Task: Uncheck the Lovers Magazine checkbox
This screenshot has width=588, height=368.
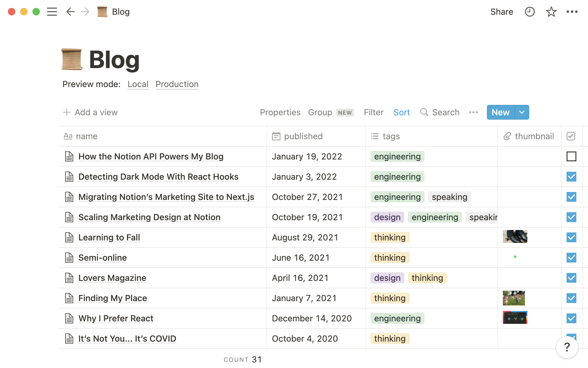Action: coord(571,278)
